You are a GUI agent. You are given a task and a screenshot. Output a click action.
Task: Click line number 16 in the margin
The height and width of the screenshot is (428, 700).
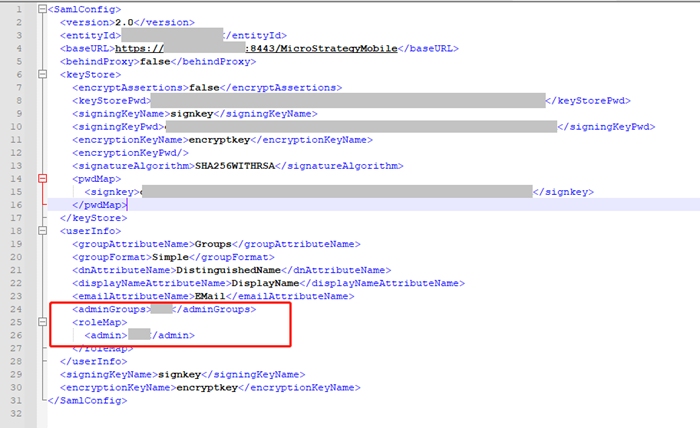17,204
